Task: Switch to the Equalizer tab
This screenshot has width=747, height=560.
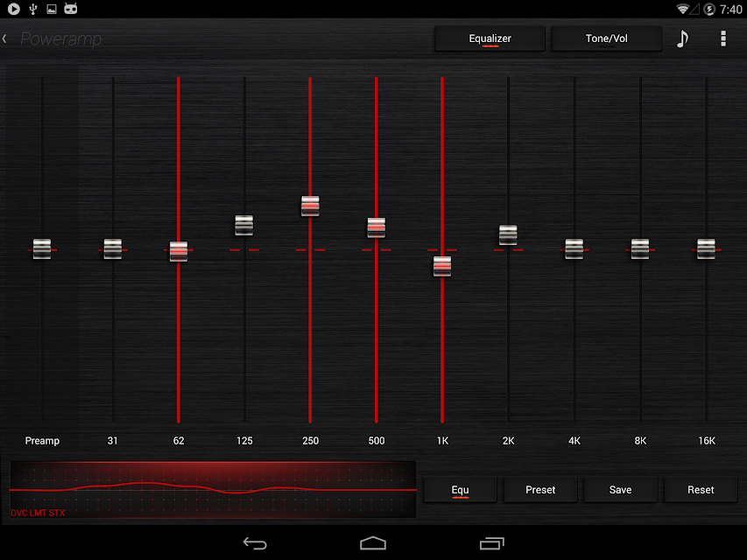Action: (x=490, y=38)
